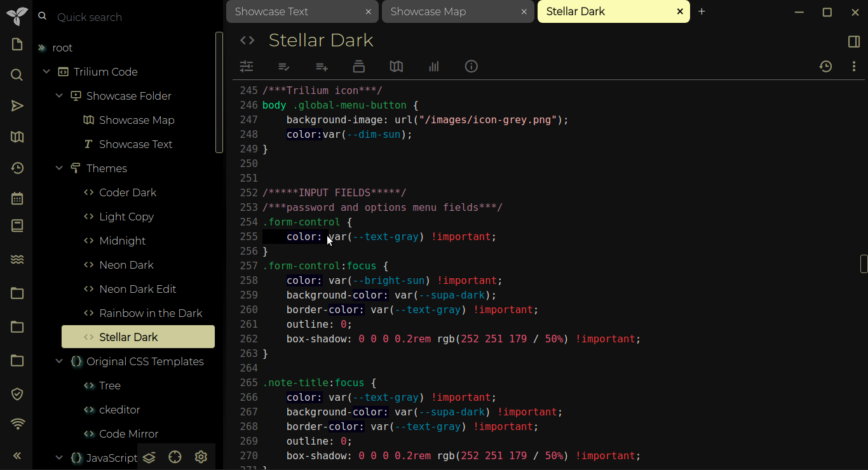This screenshot has width=868, height=470.
Task: Show note info ribbon icon
Action: [471, 66]
